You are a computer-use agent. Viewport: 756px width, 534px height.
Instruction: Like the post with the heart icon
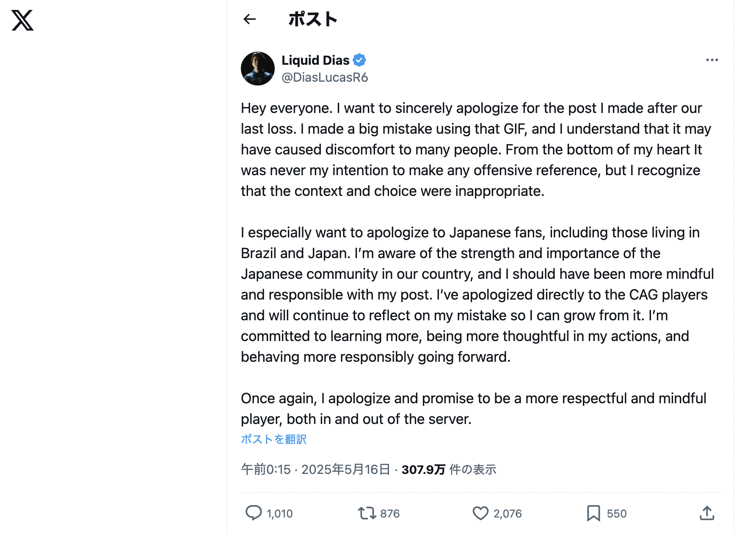pos(480,513)
